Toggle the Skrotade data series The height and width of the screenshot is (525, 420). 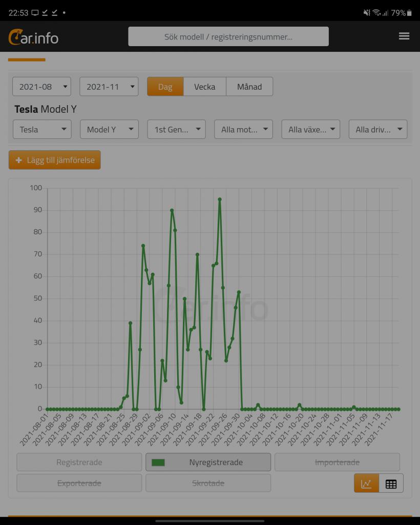coord(208,483)
